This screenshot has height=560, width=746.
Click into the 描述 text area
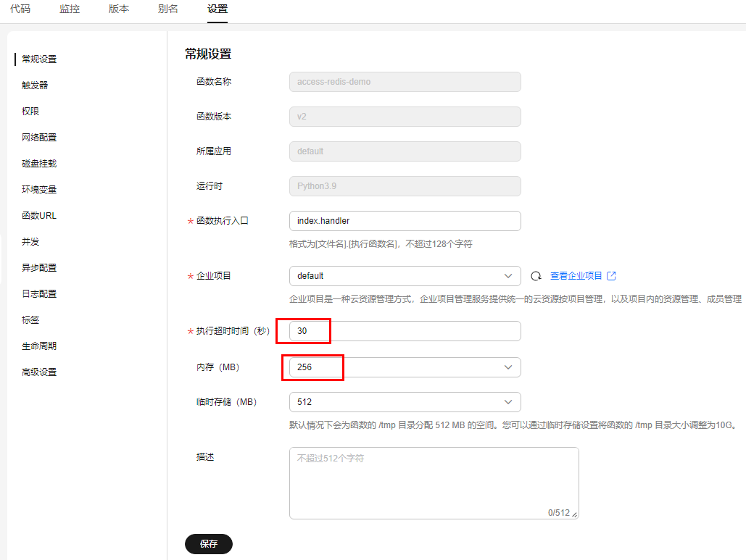[434, 482]
